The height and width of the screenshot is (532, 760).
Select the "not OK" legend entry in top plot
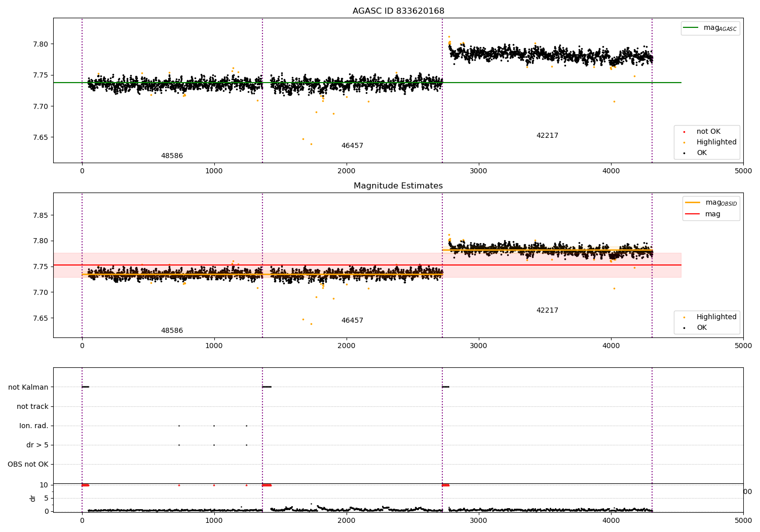tap(708, 132)
